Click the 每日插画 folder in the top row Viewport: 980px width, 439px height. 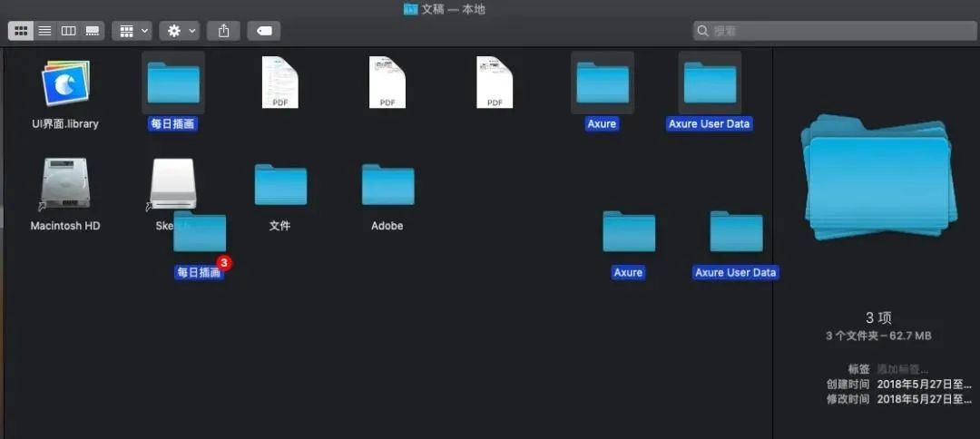(x=172, y=83)
